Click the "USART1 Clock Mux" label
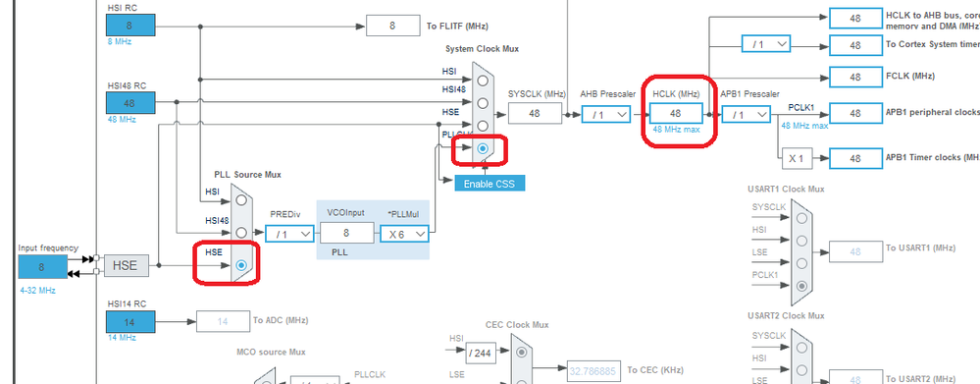The image size is (980, 384). point(786,189)
